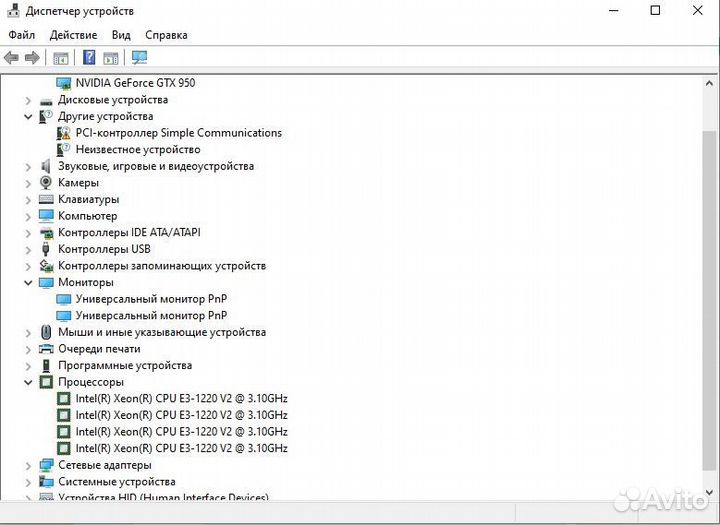Click the storage controllers category icon
Viewport: 720px width, 525px height.
click(x=46, y=265)
